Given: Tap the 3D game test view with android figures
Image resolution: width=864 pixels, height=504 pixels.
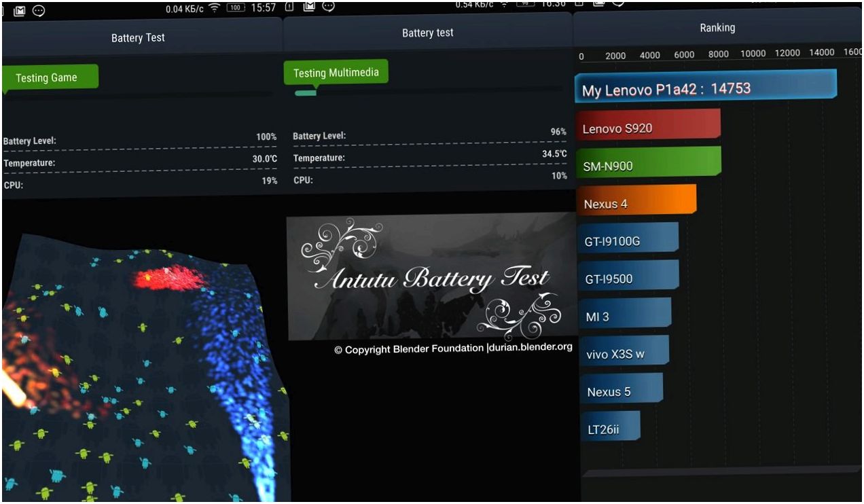Looking at the screenshot, I should 145,367.
